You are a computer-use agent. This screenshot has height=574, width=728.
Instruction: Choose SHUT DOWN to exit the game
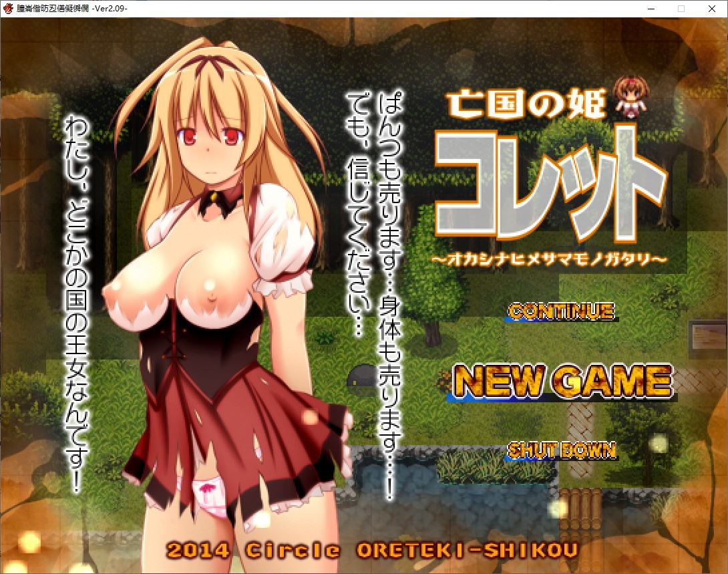pos(562,450)
